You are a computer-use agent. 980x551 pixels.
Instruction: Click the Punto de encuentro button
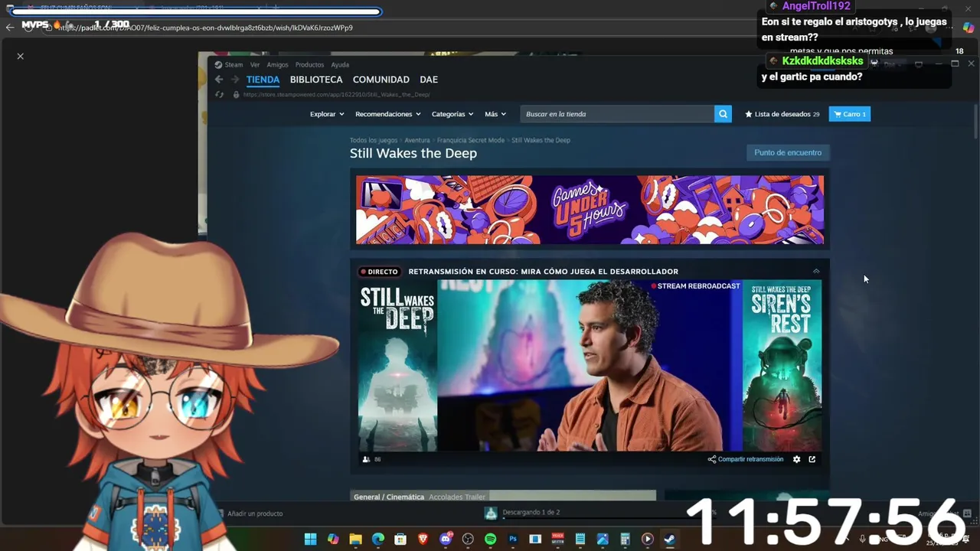click(788, 152)
